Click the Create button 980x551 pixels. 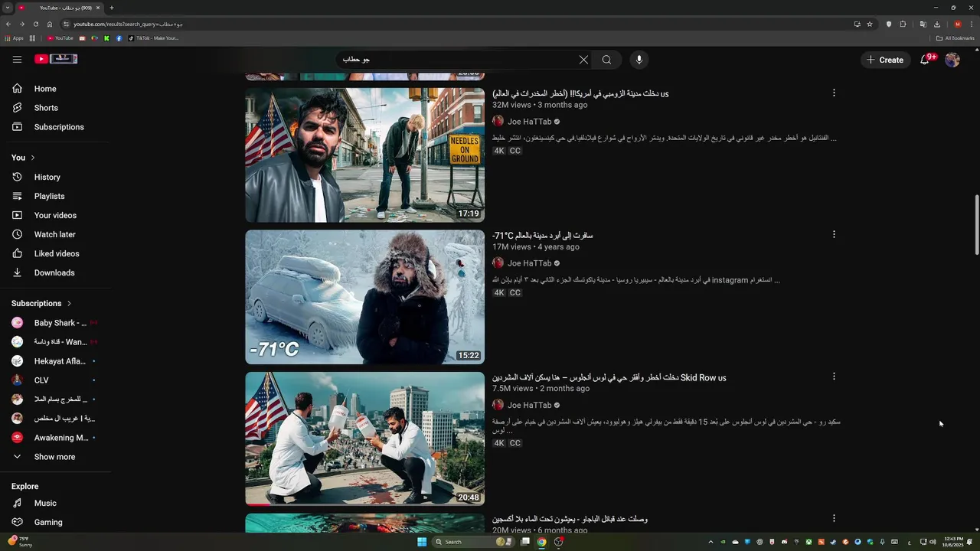(886, 60)
